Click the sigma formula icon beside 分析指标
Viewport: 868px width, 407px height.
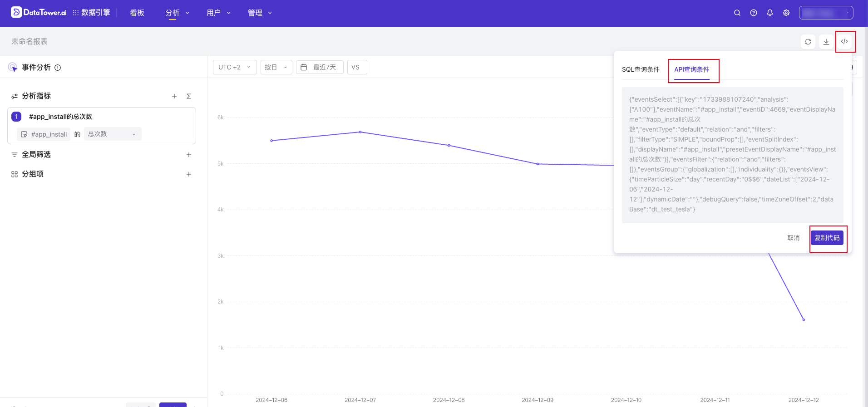tap(189, 96)
